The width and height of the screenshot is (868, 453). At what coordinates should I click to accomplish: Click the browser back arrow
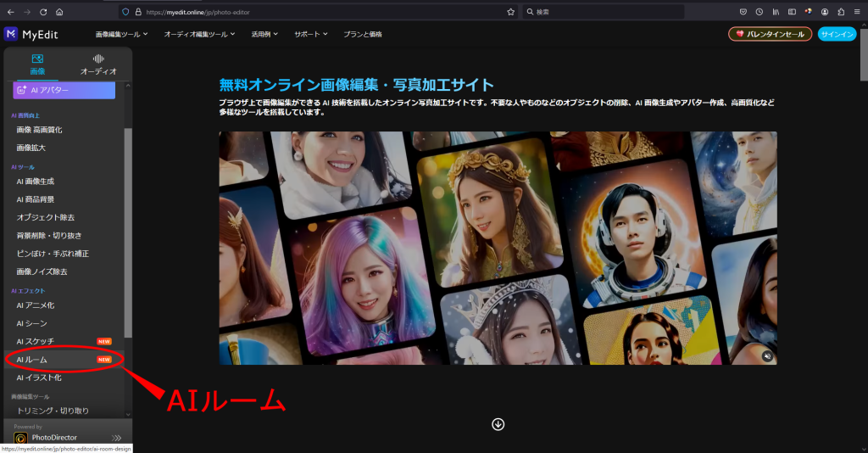pyautogui.click(x=10, y=12)
